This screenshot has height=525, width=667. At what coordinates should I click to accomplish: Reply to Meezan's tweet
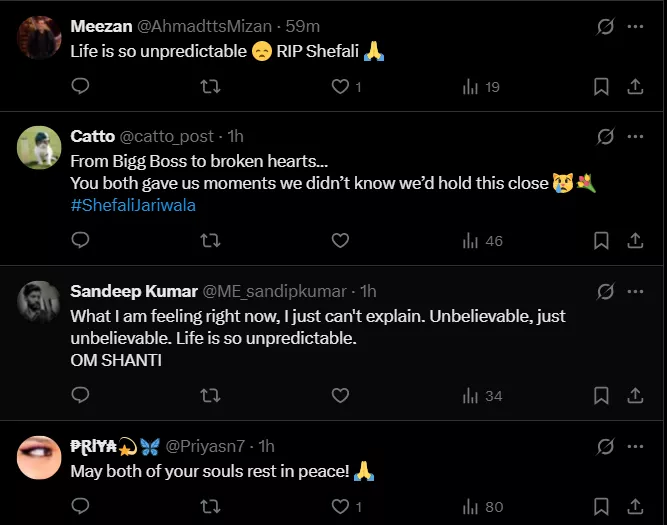tap(81, 87)
